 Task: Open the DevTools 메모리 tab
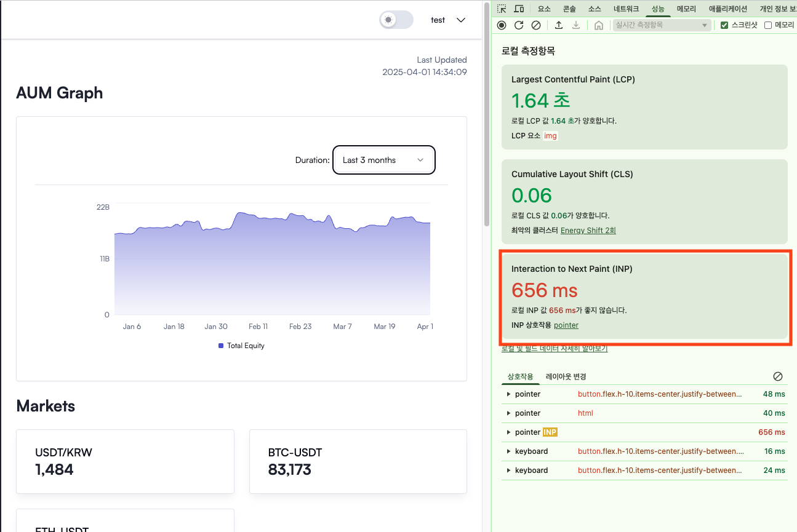click(x=686, y=9)
